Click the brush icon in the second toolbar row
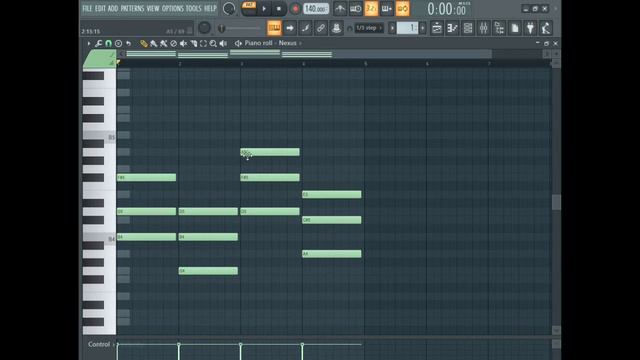Screen dimensions: 640x360 305,28
